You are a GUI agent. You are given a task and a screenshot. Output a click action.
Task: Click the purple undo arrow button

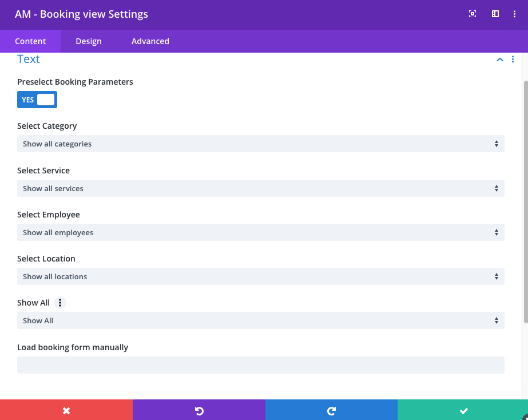199,410
